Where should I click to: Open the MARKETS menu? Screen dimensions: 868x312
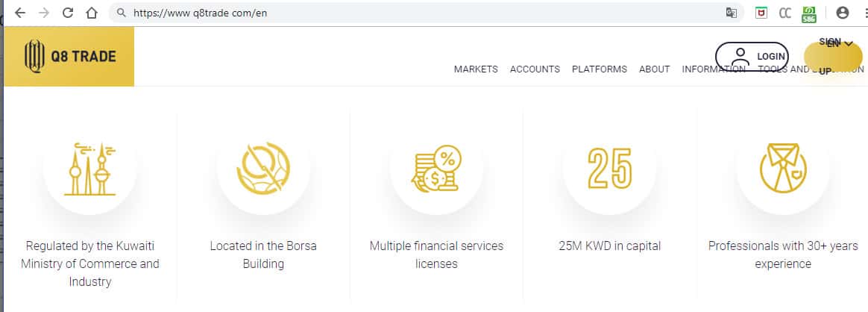tap(476, 69)
